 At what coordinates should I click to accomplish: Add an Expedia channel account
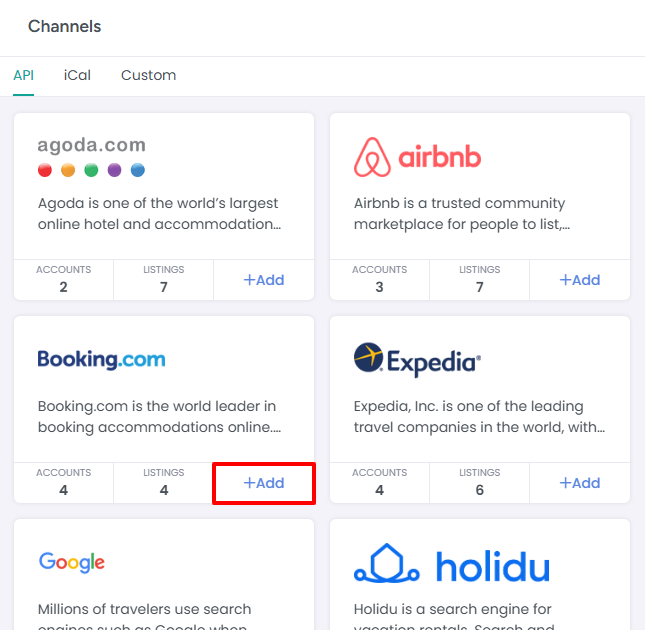pos(580,483)
